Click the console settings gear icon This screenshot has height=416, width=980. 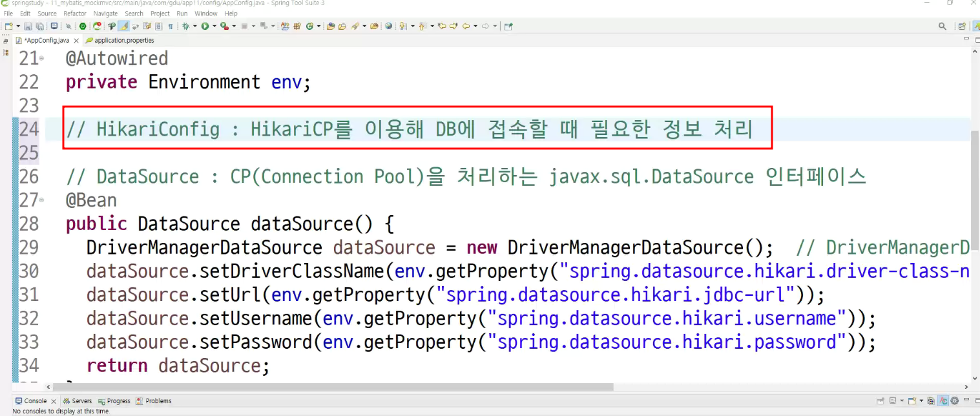[x=954, y=401]
